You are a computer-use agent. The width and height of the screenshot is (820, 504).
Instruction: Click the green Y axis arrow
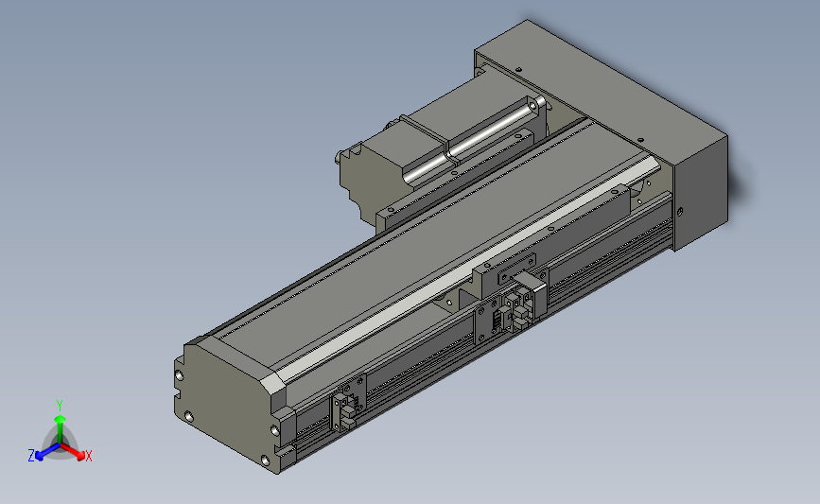[x=60, y=428]
